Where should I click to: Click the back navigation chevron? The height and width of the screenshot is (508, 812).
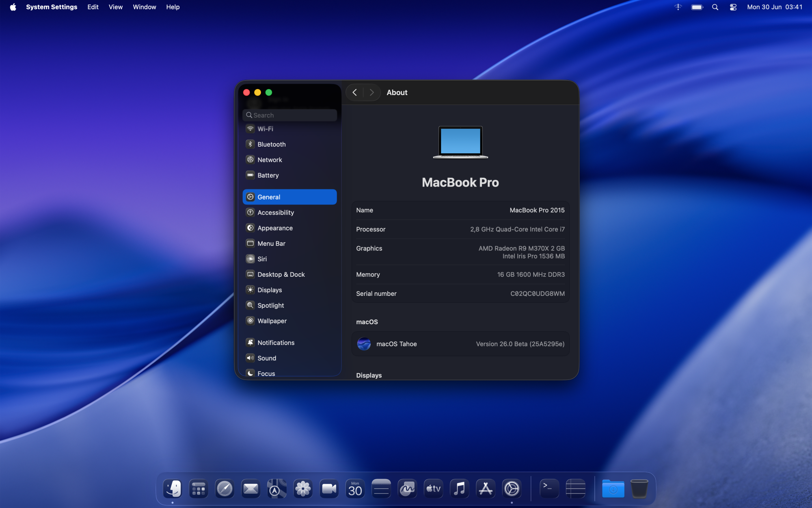point(355,92)
